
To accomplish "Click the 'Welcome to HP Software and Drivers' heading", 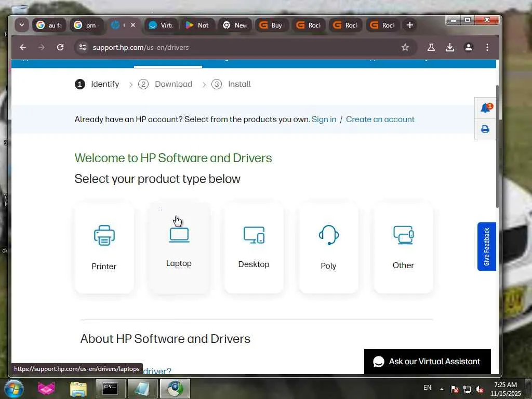I will [x=173, y=158].
